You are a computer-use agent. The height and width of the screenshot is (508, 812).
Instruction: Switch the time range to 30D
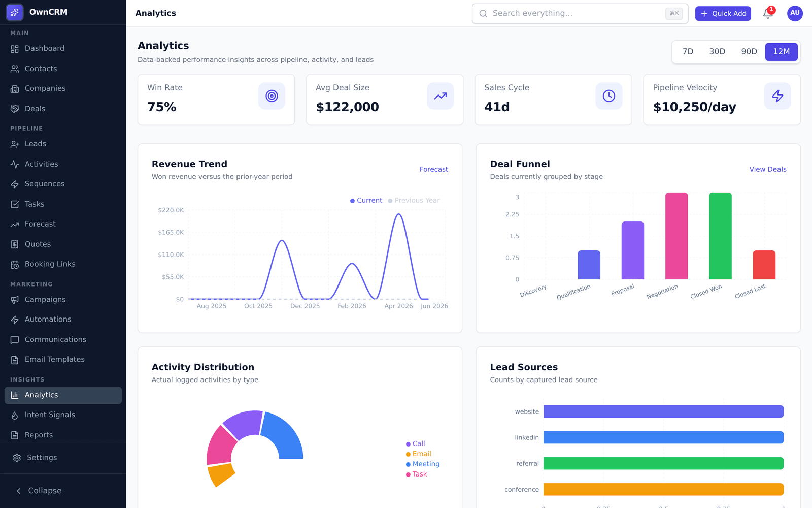(x=717, y=51)
